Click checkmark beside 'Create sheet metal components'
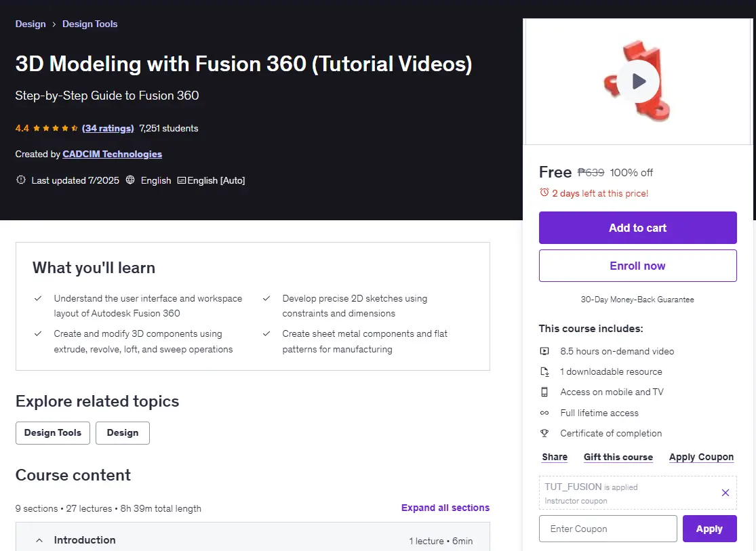This screenshot has width=756, height=551. 266,333
